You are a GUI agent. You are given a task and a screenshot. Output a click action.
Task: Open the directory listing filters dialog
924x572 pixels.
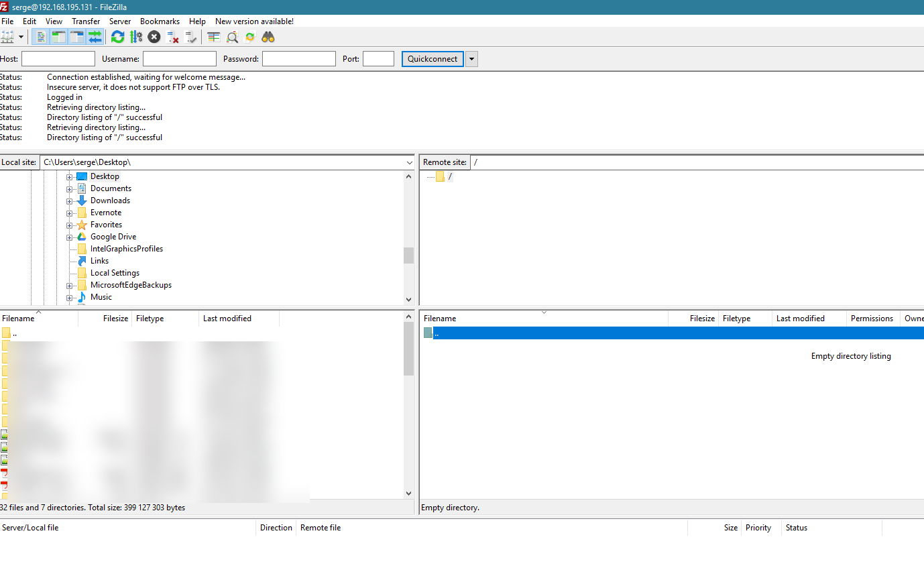(214, 37)
